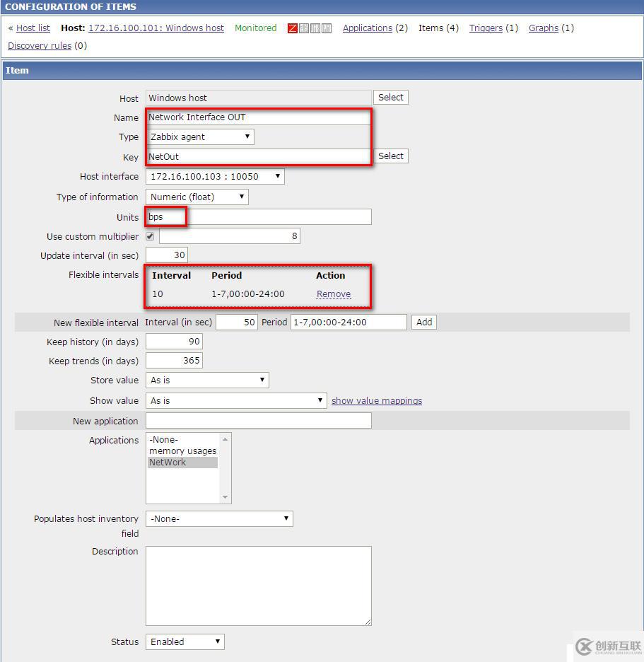This screenshot has width=644, height=662.
Task: Click the red Zabbix agent availability "Z" icon
Action: coord(292,28)
